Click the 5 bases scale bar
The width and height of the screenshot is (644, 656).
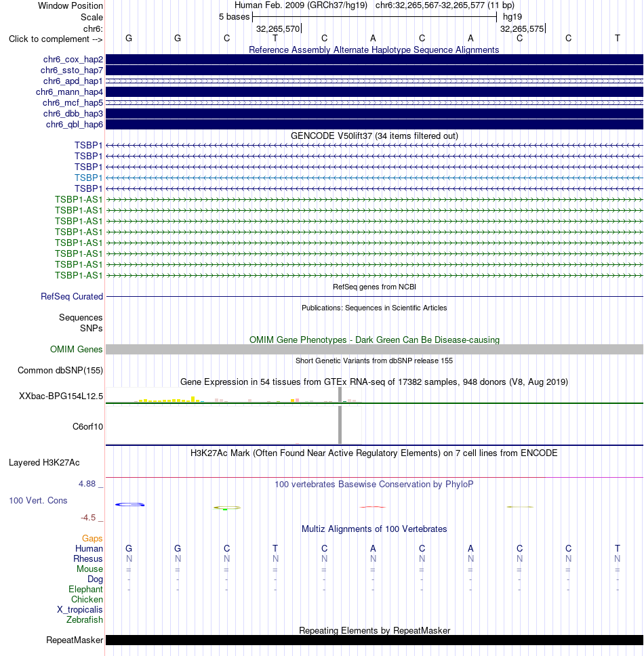[374, 17]
